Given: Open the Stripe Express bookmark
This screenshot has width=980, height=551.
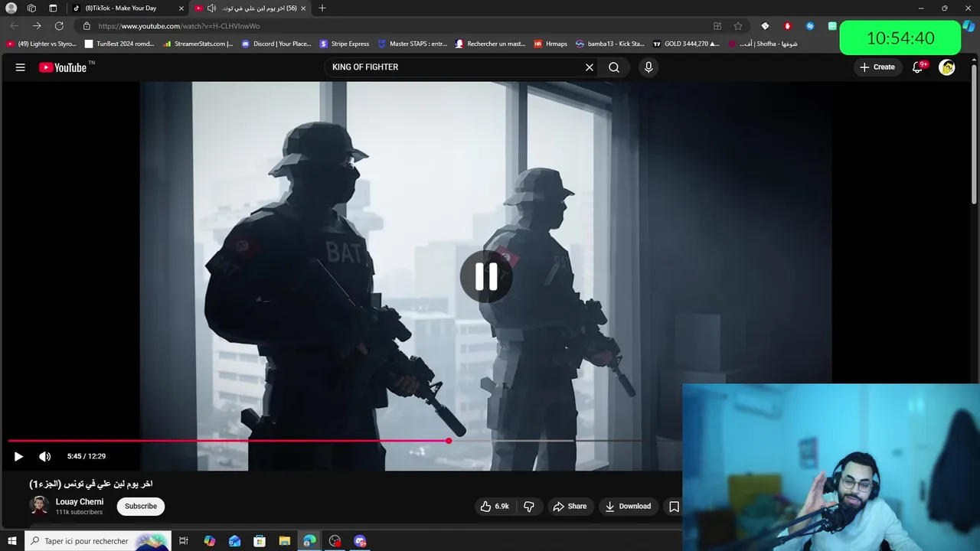Looking at the screenshot, I should 345,44.
